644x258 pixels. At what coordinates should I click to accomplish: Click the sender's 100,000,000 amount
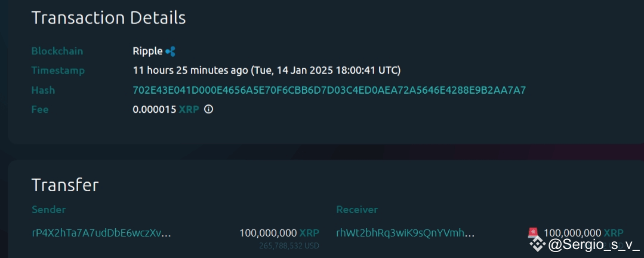tap(268, 233)
